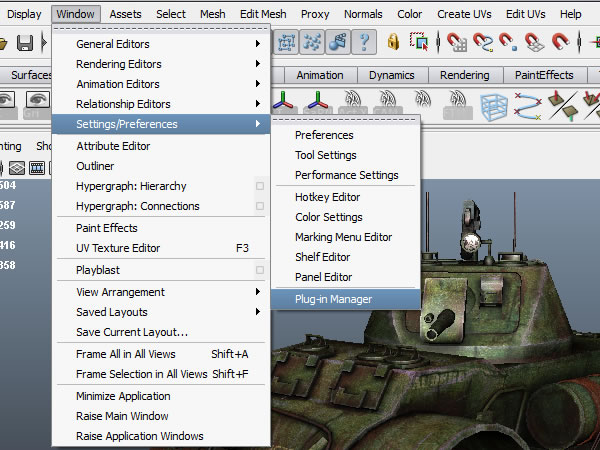Image resolution: width=600 pixels, height=450 pixels.
Task: Open Hypergraph: Connections option box
Action: click(x=260, y=206)
